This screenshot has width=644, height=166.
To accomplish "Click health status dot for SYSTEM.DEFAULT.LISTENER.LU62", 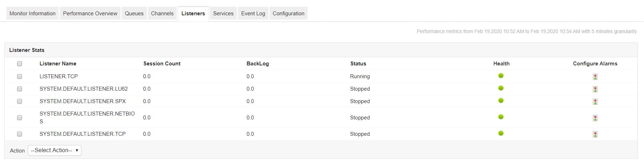I will coord(501,88).
